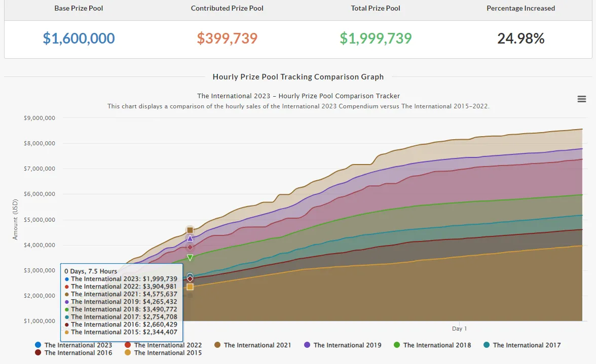Toggle The International 2018 series in legend
Viewport: 596px width, 364px height.
433,345
